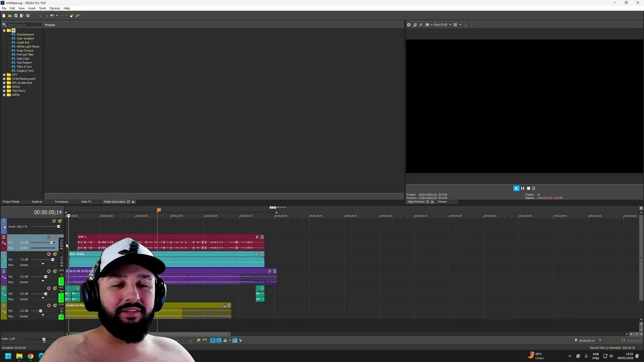Select HitFilm Light Flares generator
The width and height of the screenshot is (644, 362).
tap(27, 47)
